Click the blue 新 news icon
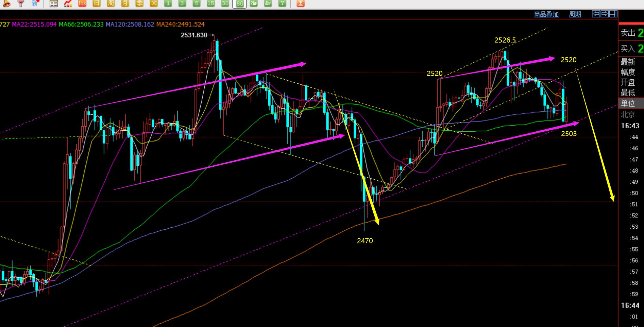Screen dimensions: 644x327 [35, 3]
